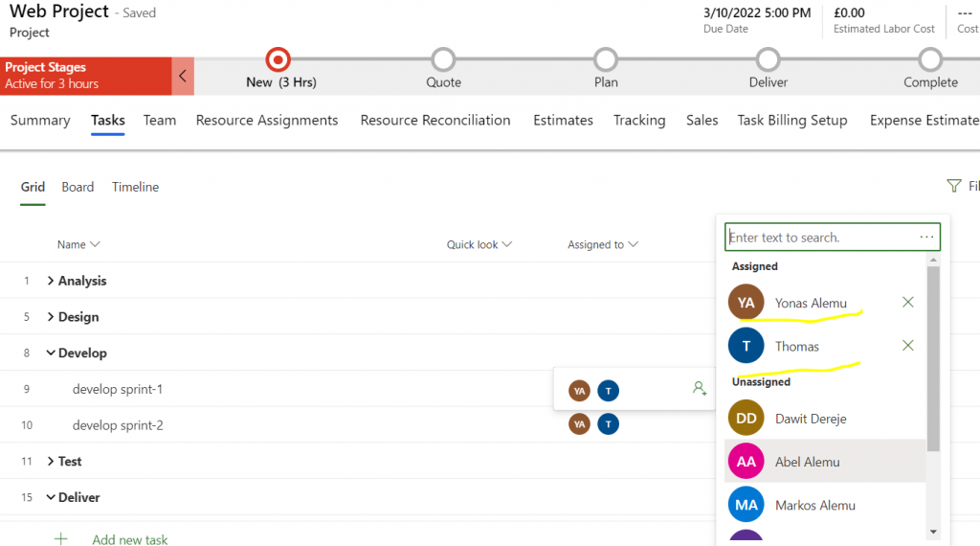Switch to the Resource Assignments tab
Image resolution: width=980 pixels, height=546 pixels.
267,121
